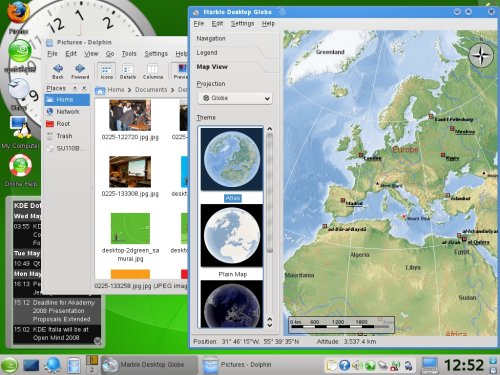The width and height of the screenshot is (500, 375).
Task: Click theme list scroll down arrow at bottom
Action: click(270, 325)
